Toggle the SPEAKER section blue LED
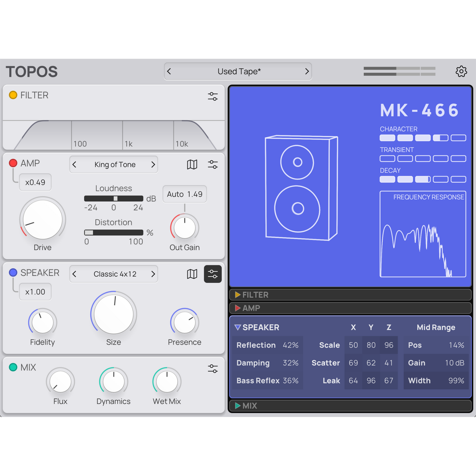Image resolution: width=476 pixels, height=476 pixels. click(13, 272)
